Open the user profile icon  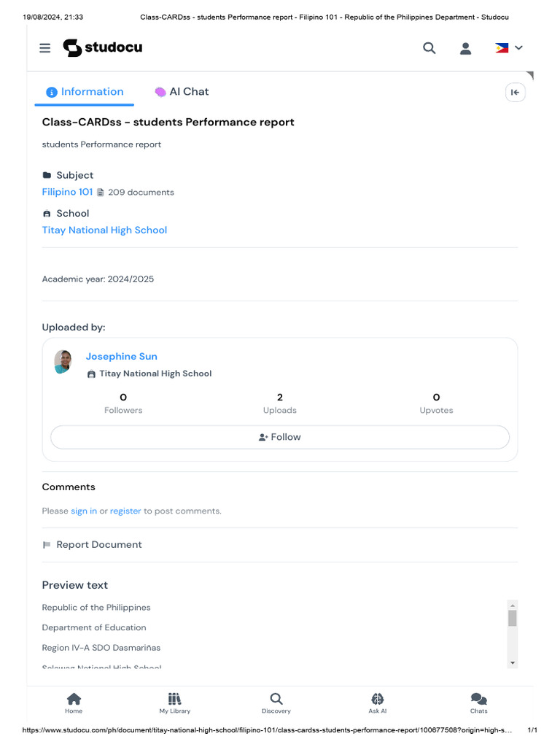tap(465, 48)
